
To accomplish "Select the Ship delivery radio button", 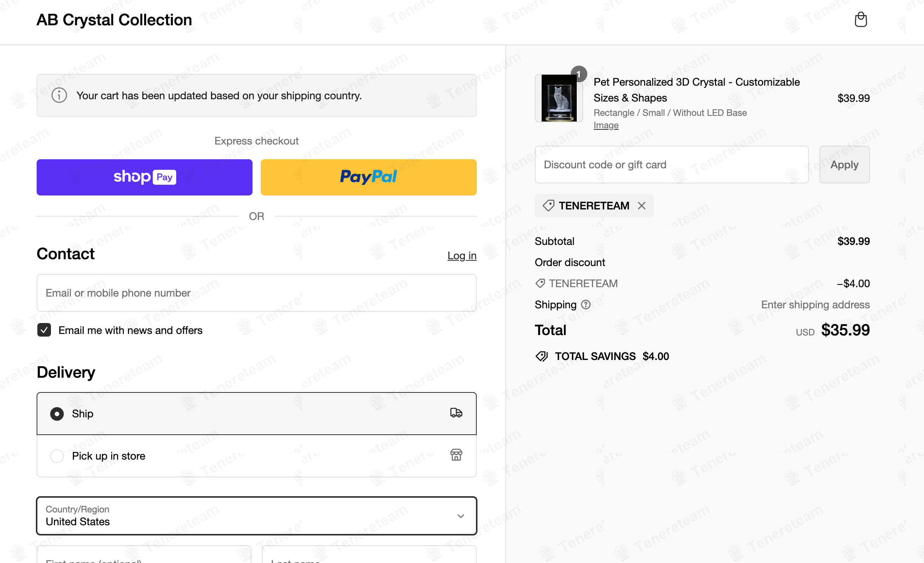I will click(x=57, y=414).
